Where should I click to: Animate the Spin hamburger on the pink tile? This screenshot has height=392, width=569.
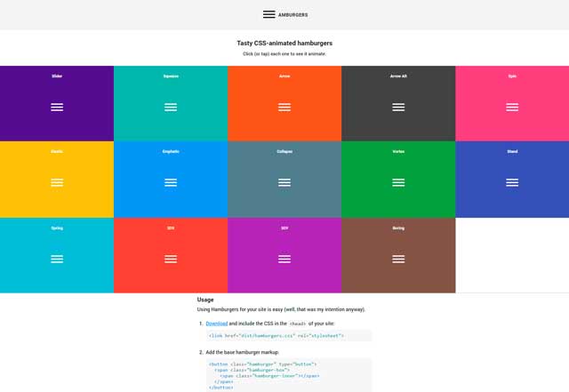tap(512, 107)
